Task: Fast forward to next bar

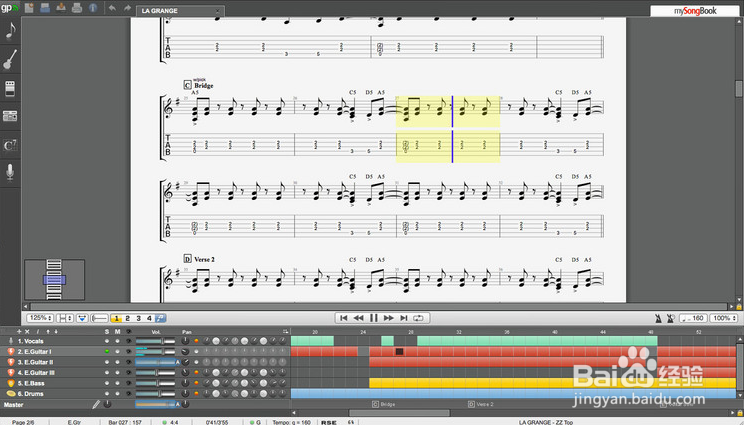Action: tap(388, 318)
